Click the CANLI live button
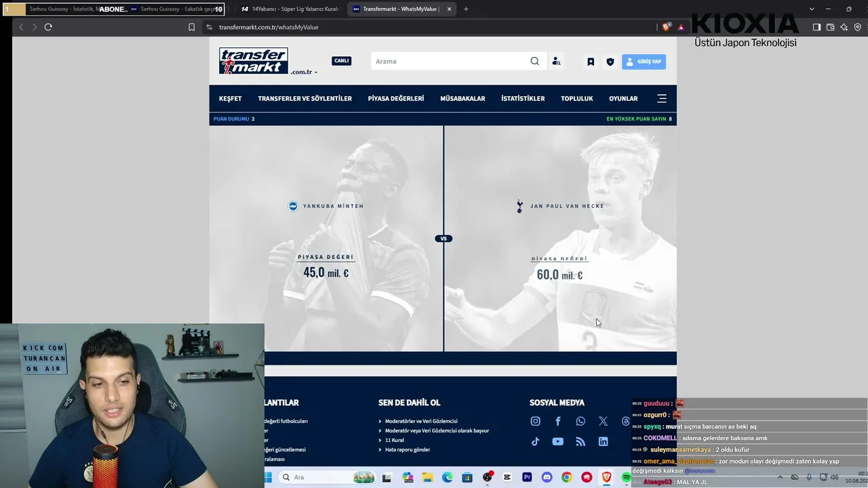868x488 pixels. [341, 60]
